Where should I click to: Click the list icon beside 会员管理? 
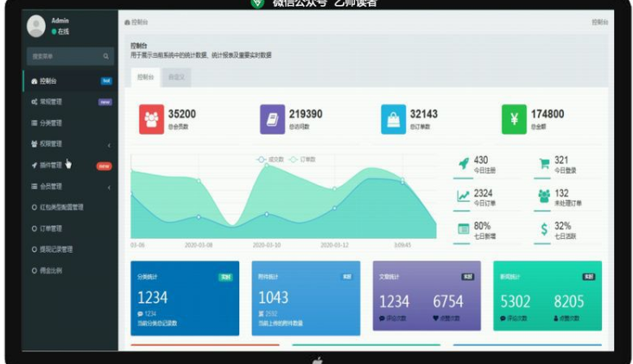click(35, 186)
